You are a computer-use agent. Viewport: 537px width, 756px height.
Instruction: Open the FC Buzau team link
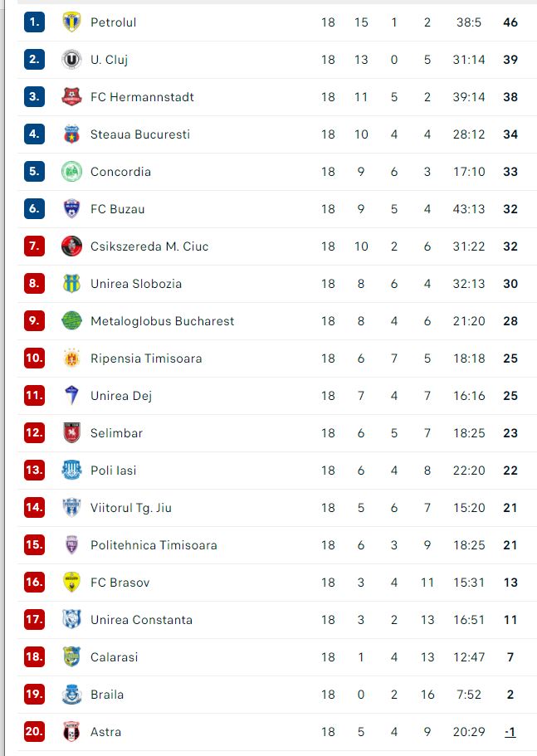[x=118, y=209]
